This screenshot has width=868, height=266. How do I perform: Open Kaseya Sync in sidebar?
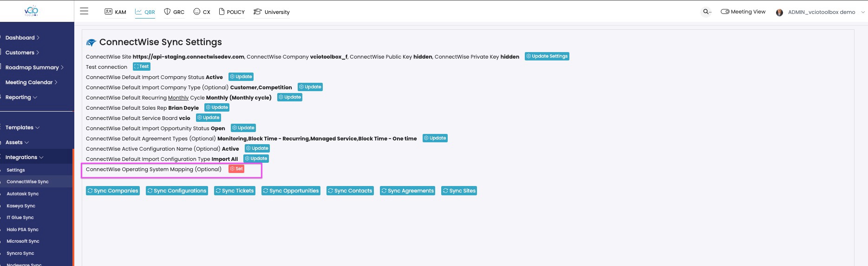click(21, 206)
